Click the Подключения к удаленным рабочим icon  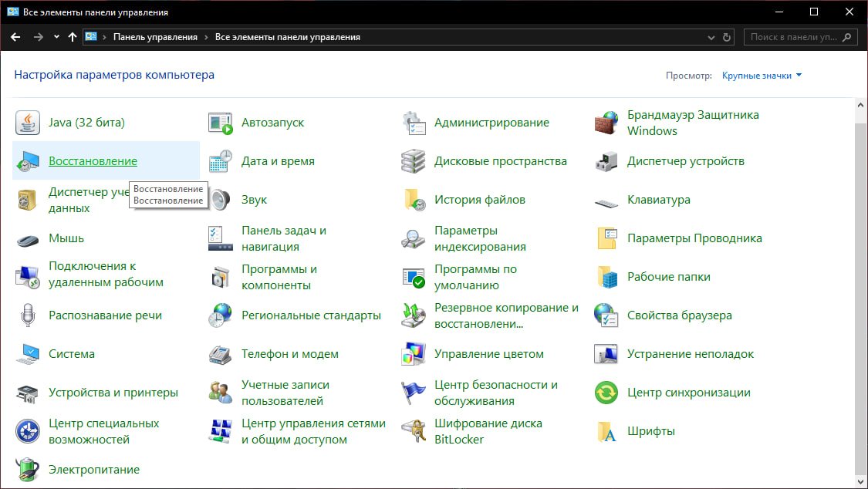pyautogui.click(x=28, y=277)
